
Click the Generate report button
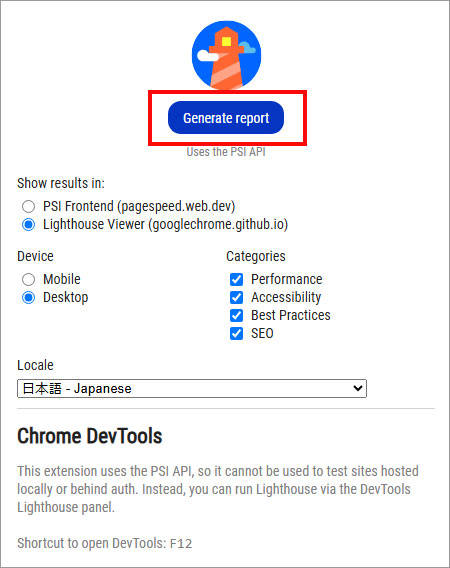(x=226, y=118)
